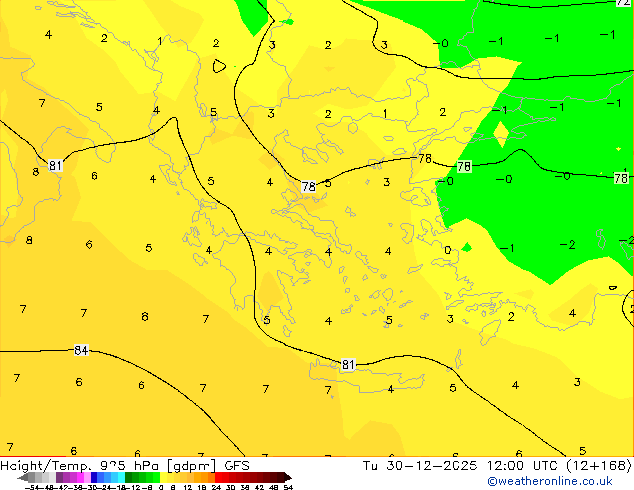This screenshot has height=490, width=634.
Task: Pick the dark blue legend swatch
Action: [x=94, y=478]
